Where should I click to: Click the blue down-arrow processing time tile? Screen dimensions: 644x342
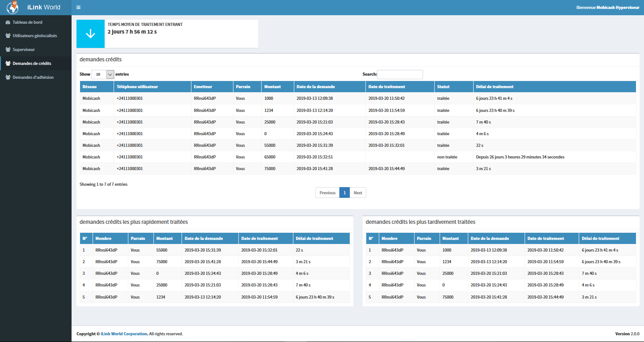90,34
